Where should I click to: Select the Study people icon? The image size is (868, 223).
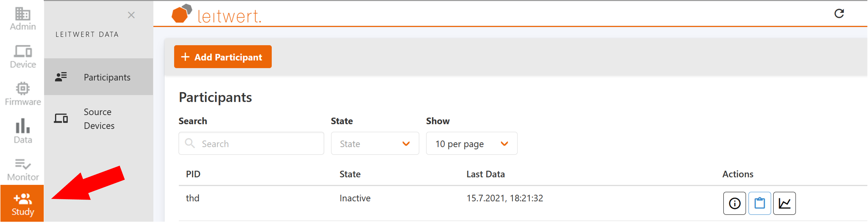[x=23, y=204]
